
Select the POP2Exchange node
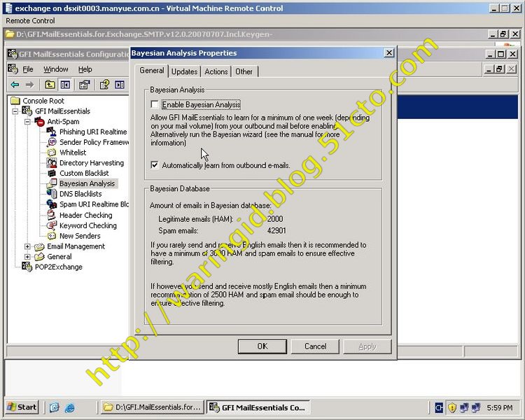point(58,267)
